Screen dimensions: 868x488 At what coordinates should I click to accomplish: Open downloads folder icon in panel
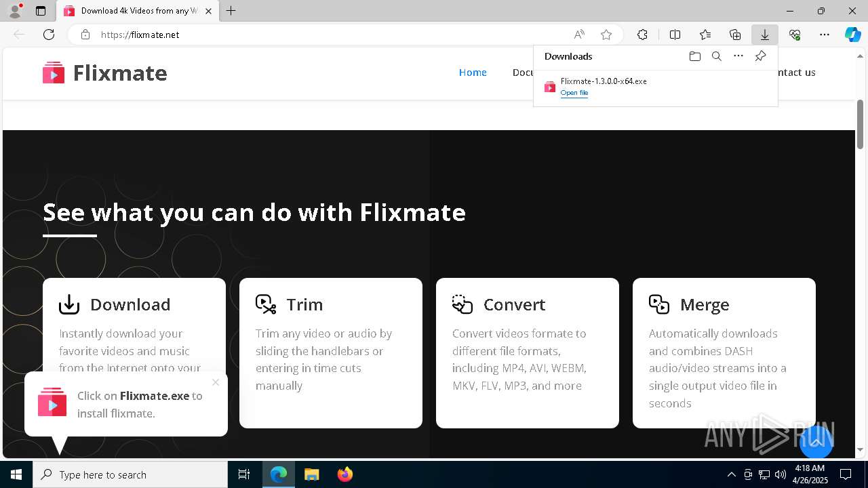coord(694,56)
